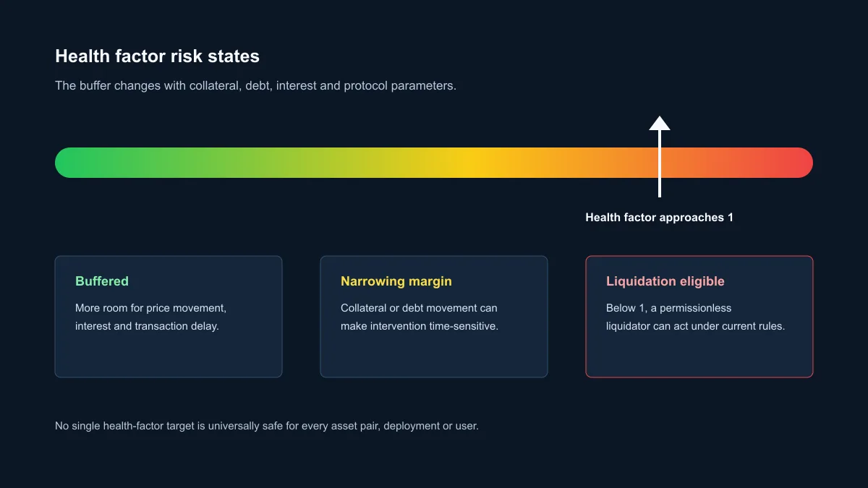The width and height of the screenshot is (868, 488).
Task: Click 'Below 1, a permissionless' text
Action: [x=669, y=308]
